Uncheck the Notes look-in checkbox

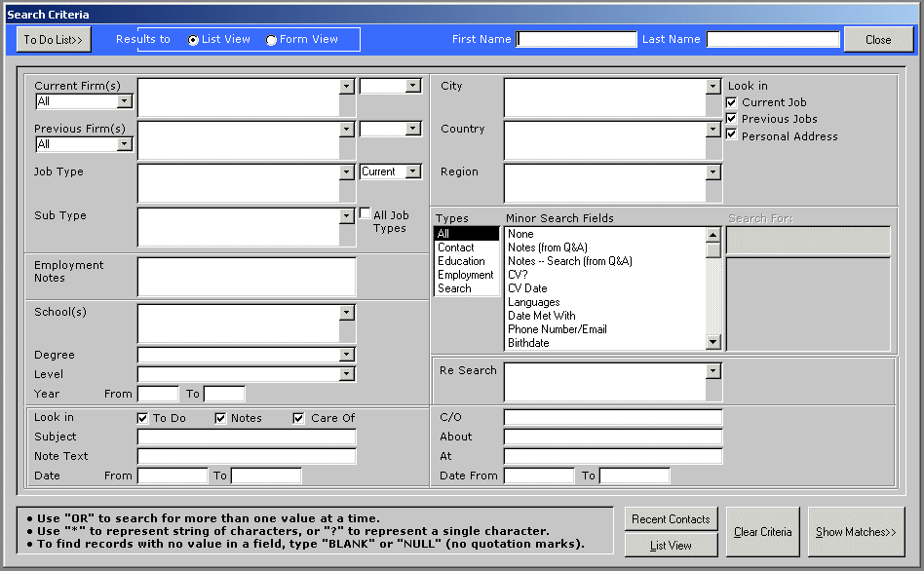pyautogui.click(x=220, y=418)
